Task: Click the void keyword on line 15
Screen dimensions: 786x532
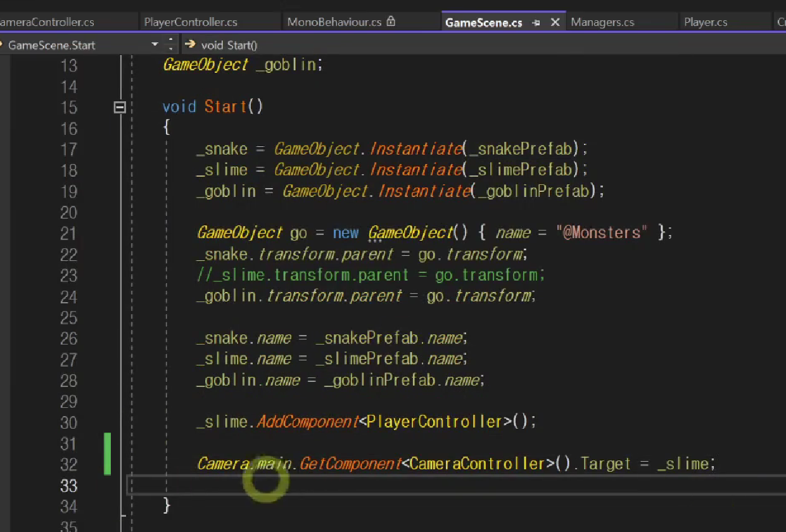Action: (179, 106)
